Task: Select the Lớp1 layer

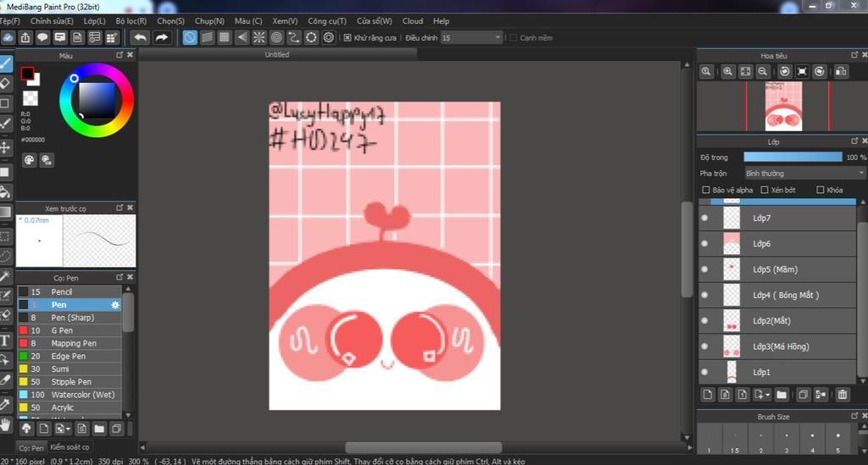Action: tap(777, 372)
